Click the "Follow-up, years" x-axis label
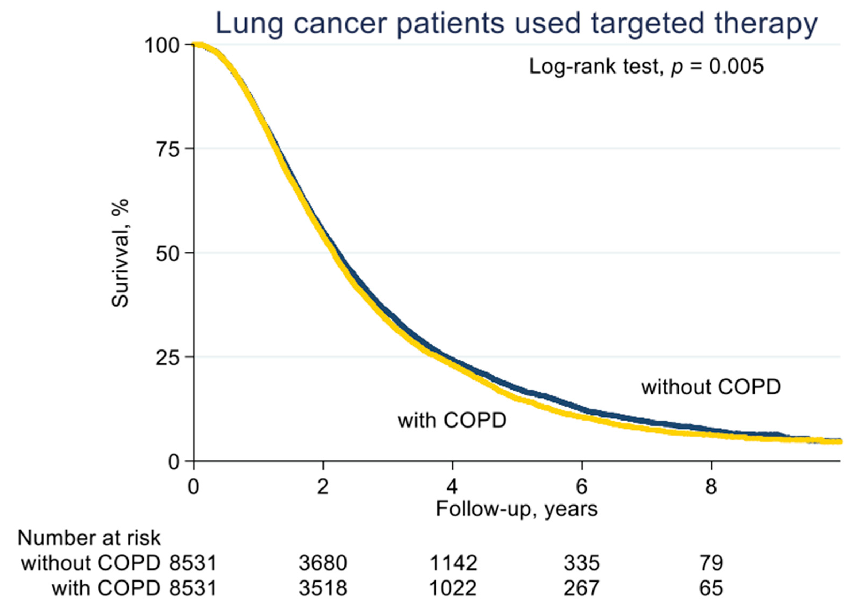Image resolution: width=862 pixels, height=616 pixels. click(x=517, y=509)
